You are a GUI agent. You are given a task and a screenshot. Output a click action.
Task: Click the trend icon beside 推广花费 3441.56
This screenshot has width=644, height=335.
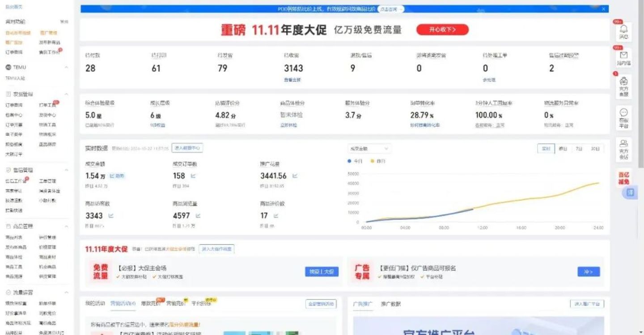click(295, 176)
